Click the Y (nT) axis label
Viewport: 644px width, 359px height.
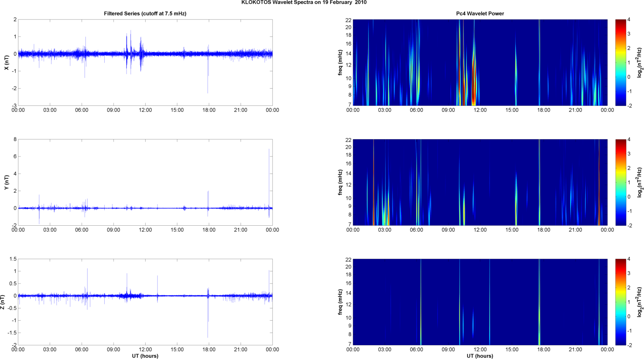7,182
